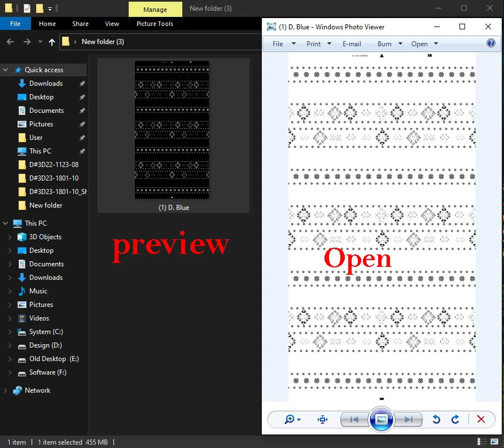Switch to the View ribbon tab

(x=112, y=24)
